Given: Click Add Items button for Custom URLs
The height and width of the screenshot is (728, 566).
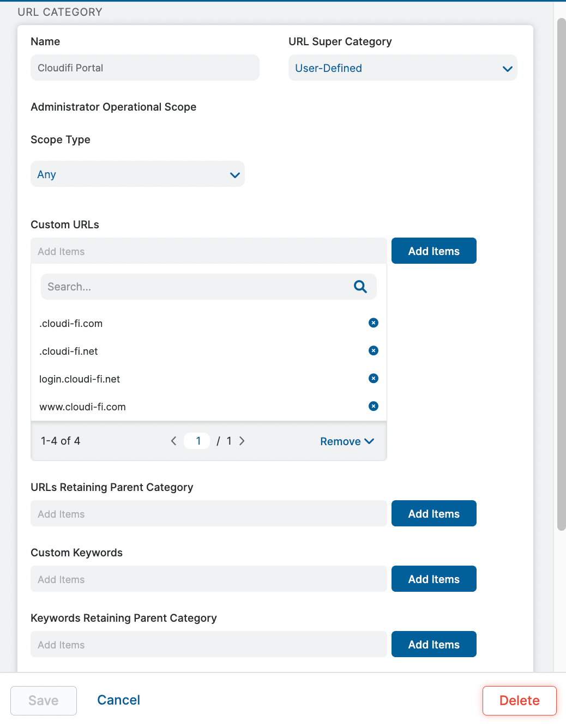Looking at the screenshot, I should 434,251.
